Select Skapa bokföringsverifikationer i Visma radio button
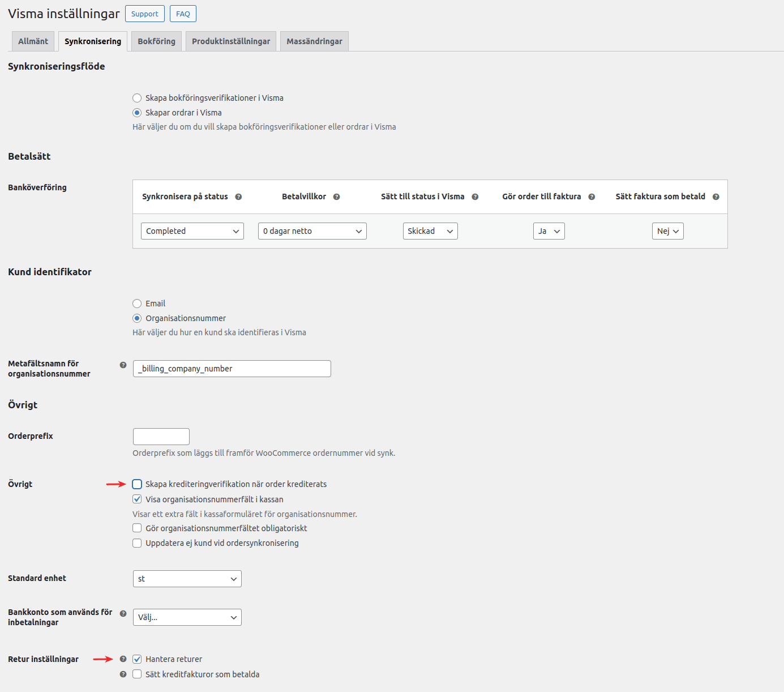Viewport: 784px width, 692px height. 137,98
